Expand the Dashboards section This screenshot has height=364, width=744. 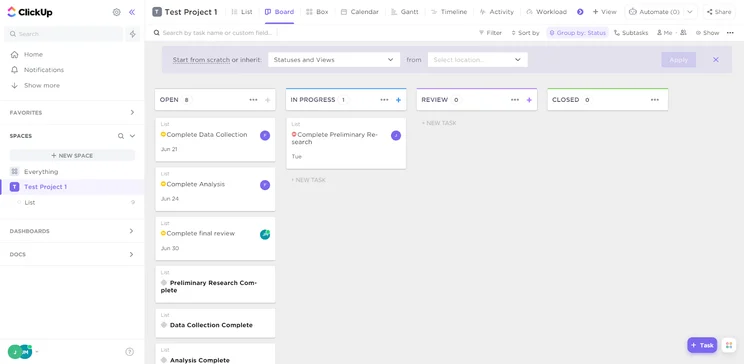(x=132, y=231)
